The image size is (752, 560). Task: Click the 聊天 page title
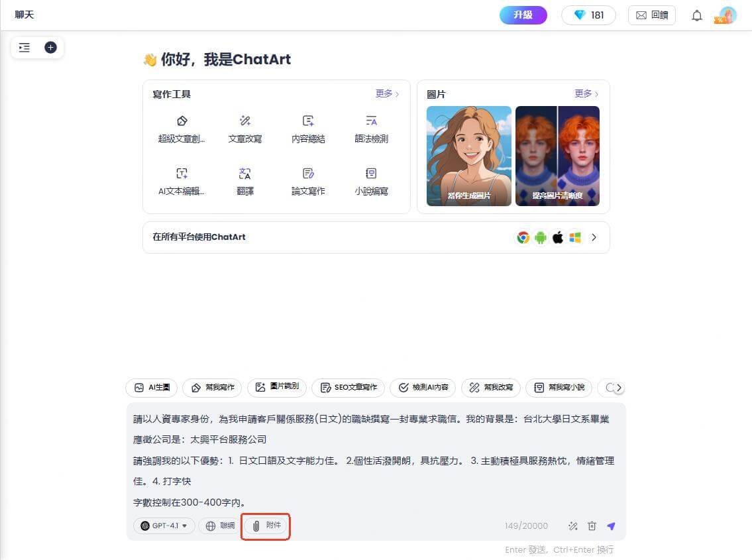point(25,15)
